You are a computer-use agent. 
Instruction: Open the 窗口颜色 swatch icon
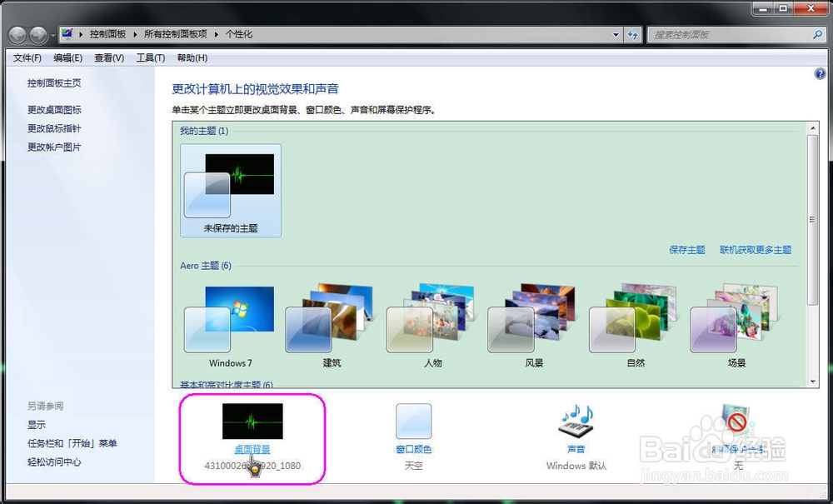point(413,422)
